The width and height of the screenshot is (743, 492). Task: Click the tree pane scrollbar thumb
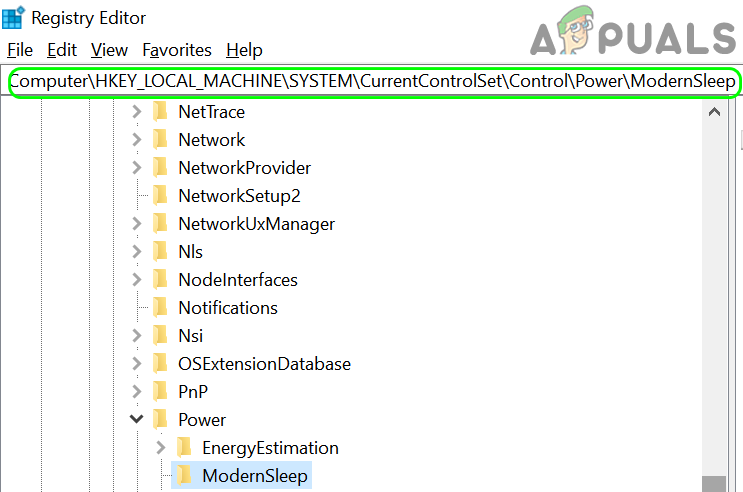pyautogui.click(x=714, y=484)
